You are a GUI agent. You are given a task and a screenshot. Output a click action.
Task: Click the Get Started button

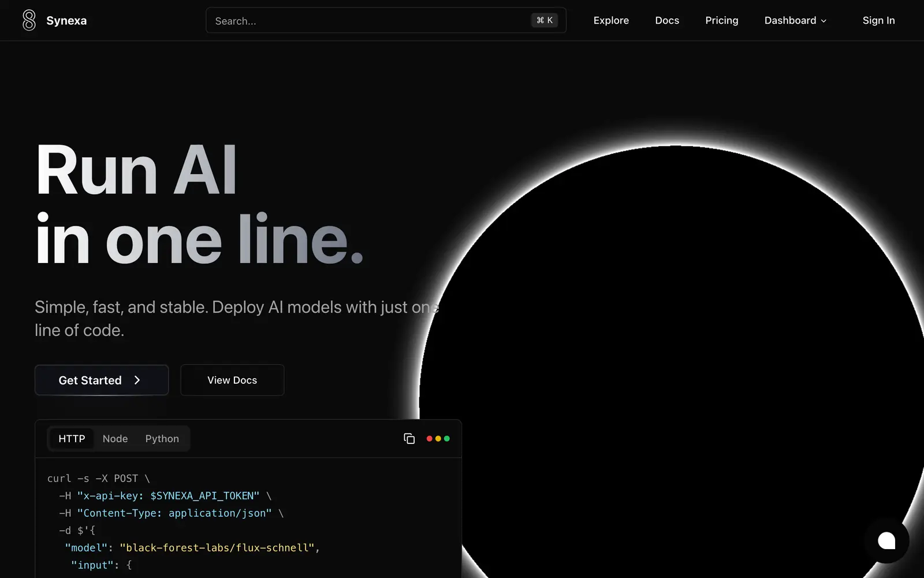(102, 380)
